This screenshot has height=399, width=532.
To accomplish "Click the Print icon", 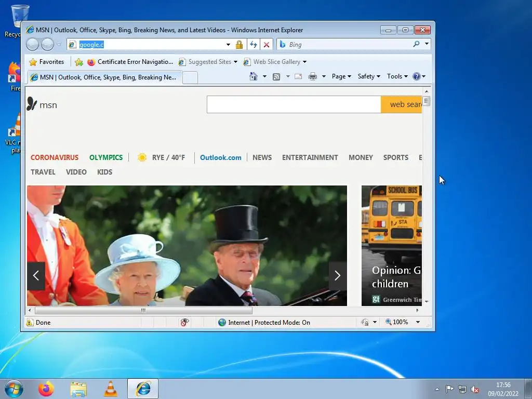I will 312,76.
